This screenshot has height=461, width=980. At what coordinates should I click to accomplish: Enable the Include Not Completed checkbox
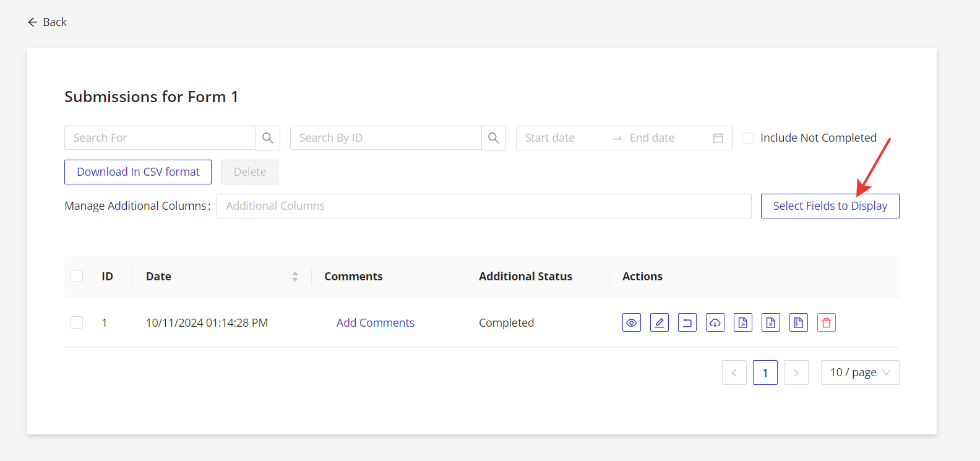click(748, 138)
